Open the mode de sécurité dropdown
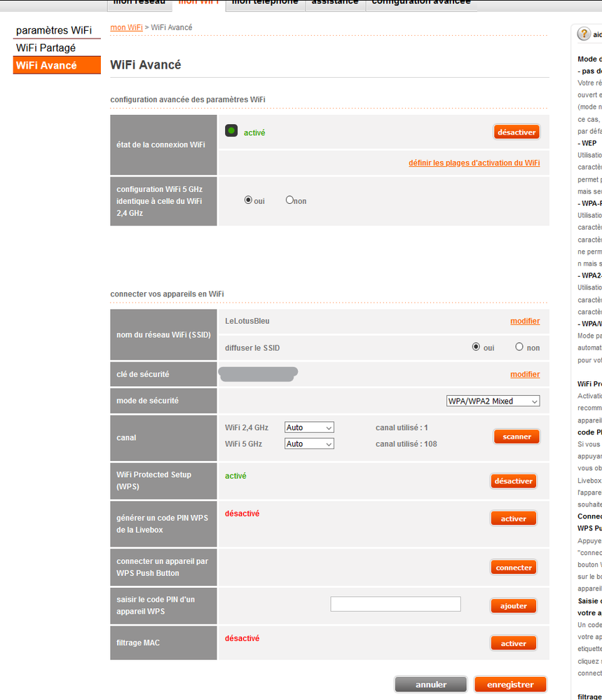602x700 pixels. (x=493, y=401)
